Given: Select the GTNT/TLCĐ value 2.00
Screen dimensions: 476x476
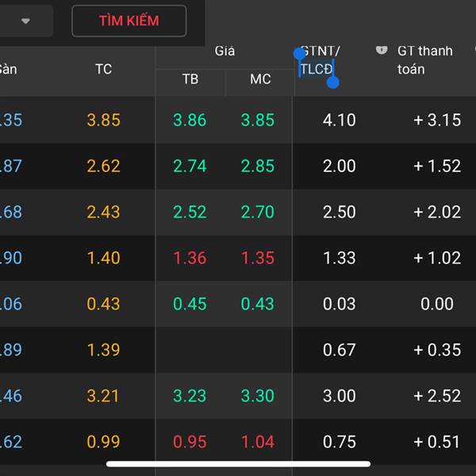Looking at the screenshot, I should click(x=339, y=166).
